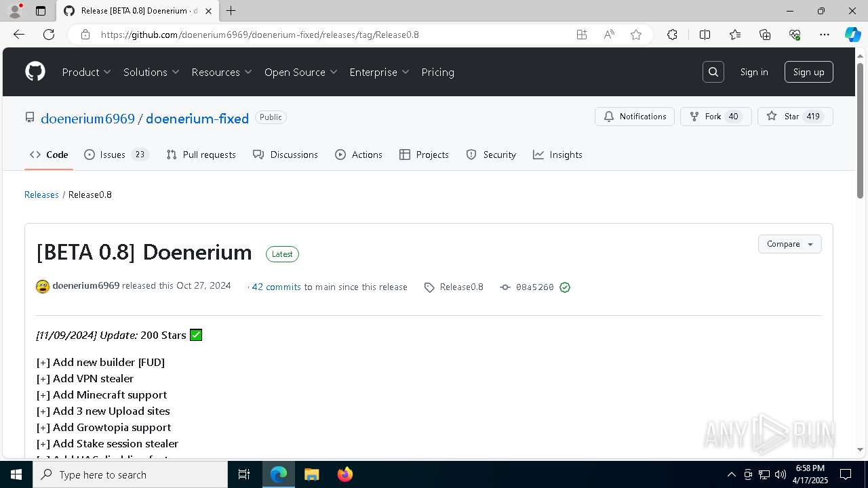The image size is (868, 488).
Task: Open the app available icon in address bar
Action: (582, 35)
